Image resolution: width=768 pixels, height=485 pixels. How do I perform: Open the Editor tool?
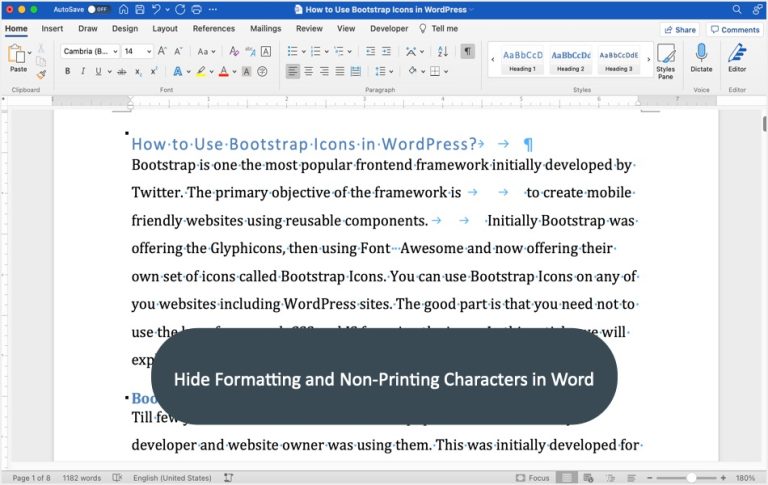tap(737, 57)
